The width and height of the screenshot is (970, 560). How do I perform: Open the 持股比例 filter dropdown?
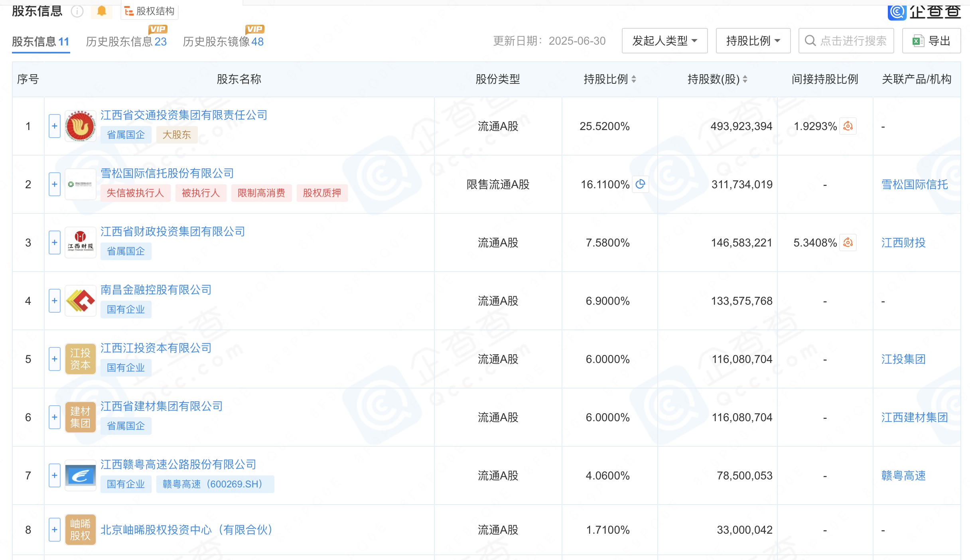pyautogui.click(x=753, y=41)
